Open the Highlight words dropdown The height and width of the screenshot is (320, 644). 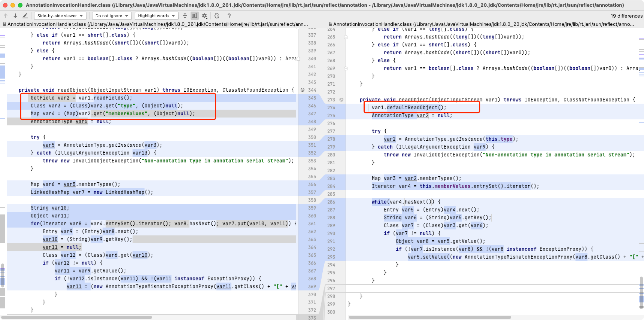(x=157, y=16)
